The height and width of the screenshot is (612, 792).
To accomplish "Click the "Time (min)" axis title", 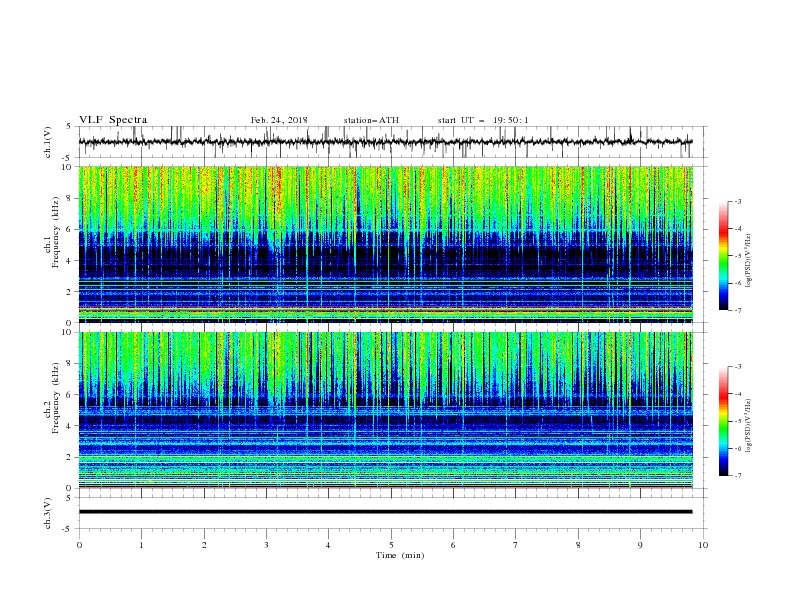I will click(x=400, y=555).
